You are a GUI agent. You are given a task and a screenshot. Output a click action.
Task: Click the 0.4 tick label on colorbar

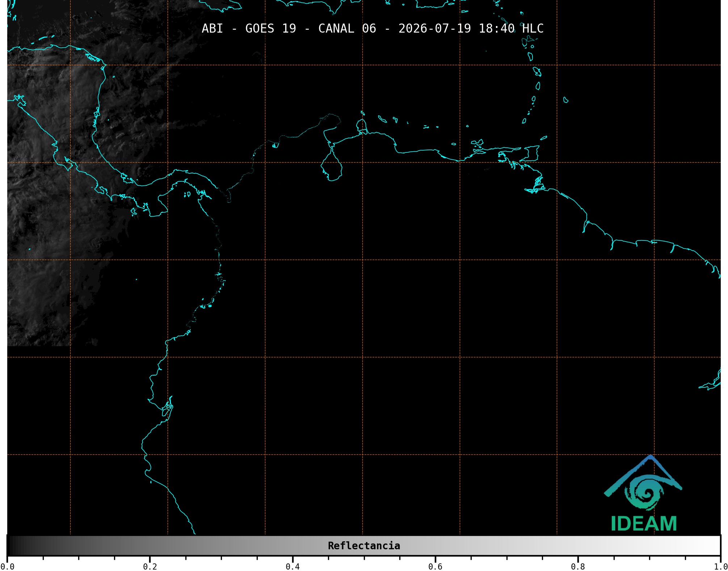(x=293, y=566)
